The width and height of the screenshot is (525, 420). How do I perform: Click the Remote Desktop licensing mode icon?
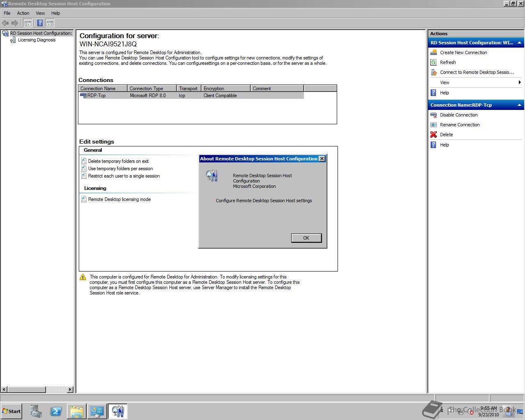(x=84, y=199)
